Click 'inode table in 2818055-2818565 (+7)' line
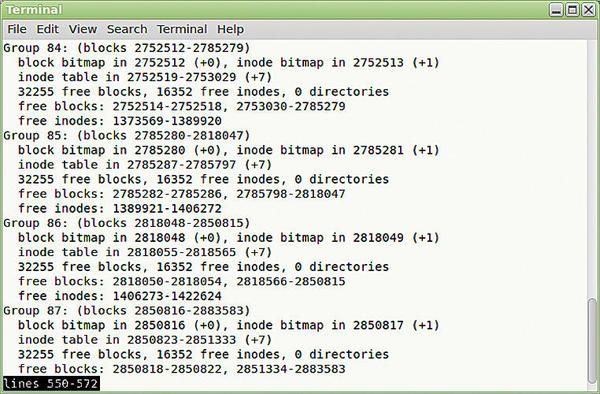The width and height of the screenshot is (600, 394). [x=145, y=252]
